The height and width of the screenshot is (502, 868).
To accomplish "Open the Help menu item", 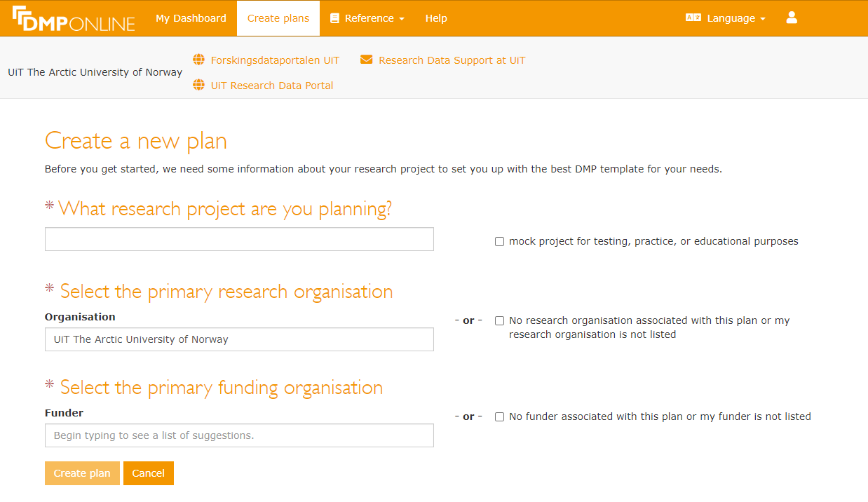I will point(436,18).
